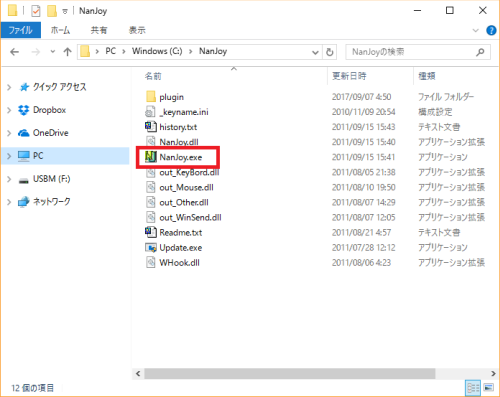
Task: Expand the network tree node
Action: tap(9, 202)
